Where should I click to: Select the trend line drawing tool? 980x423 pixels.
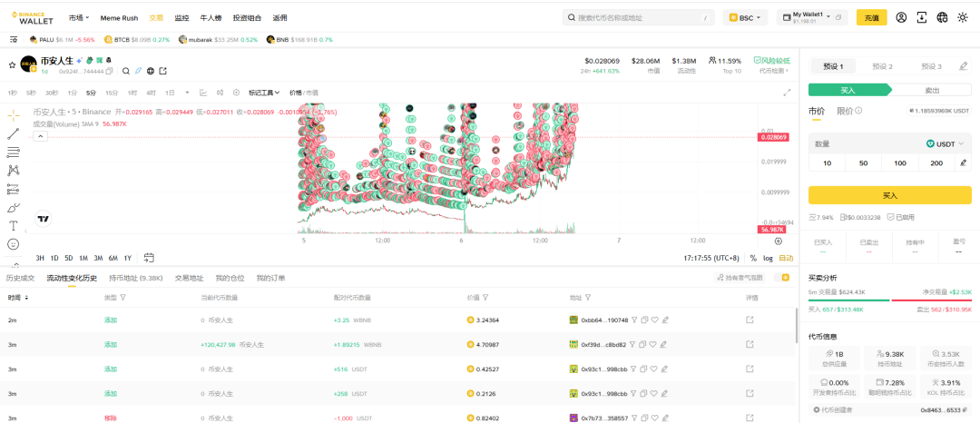(x=14, y=133)
